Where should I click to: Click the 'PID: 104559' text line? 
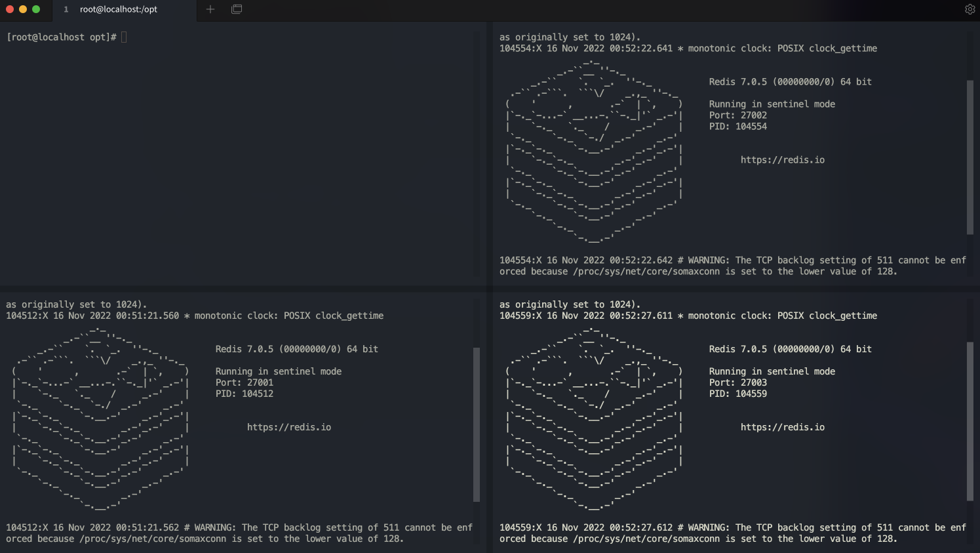(737, 394)
